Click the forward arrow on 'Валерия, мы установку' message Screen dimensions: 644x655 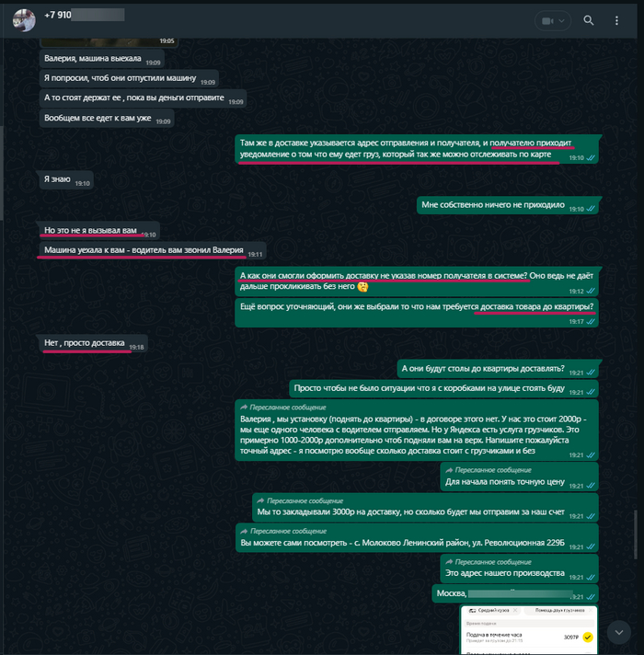click(x=244, y=407)
